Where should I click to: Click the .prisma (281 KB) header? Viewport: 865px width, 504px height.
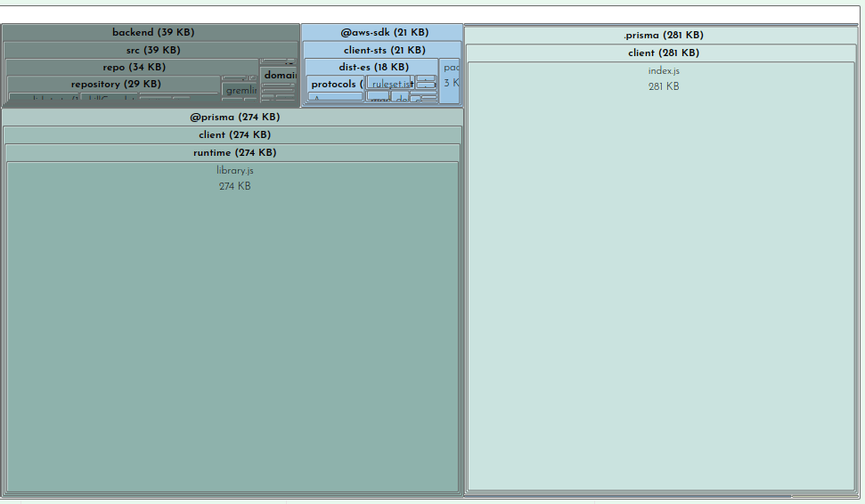click(x=663, y=36)
